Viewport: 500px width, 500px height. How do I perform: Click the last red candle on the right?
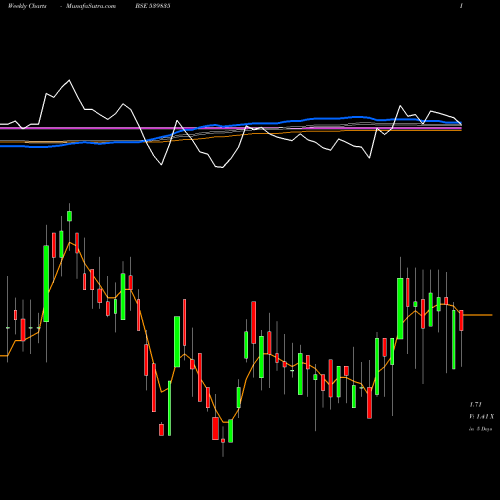(461, 320)
